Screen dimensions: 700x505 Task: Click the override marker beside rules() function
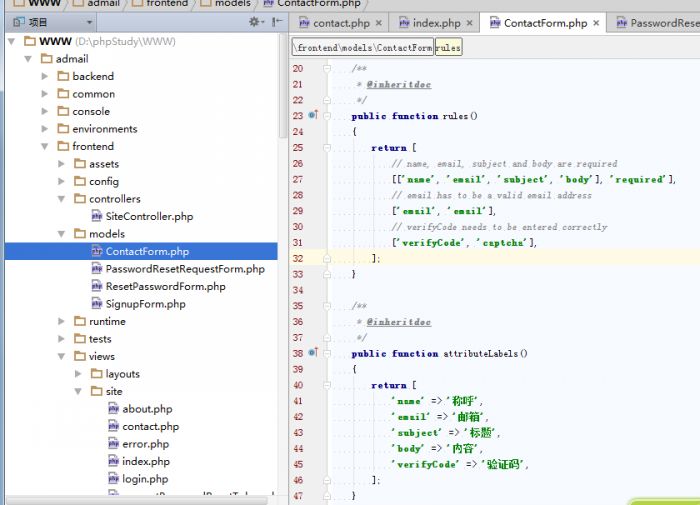tap(312, 116)
